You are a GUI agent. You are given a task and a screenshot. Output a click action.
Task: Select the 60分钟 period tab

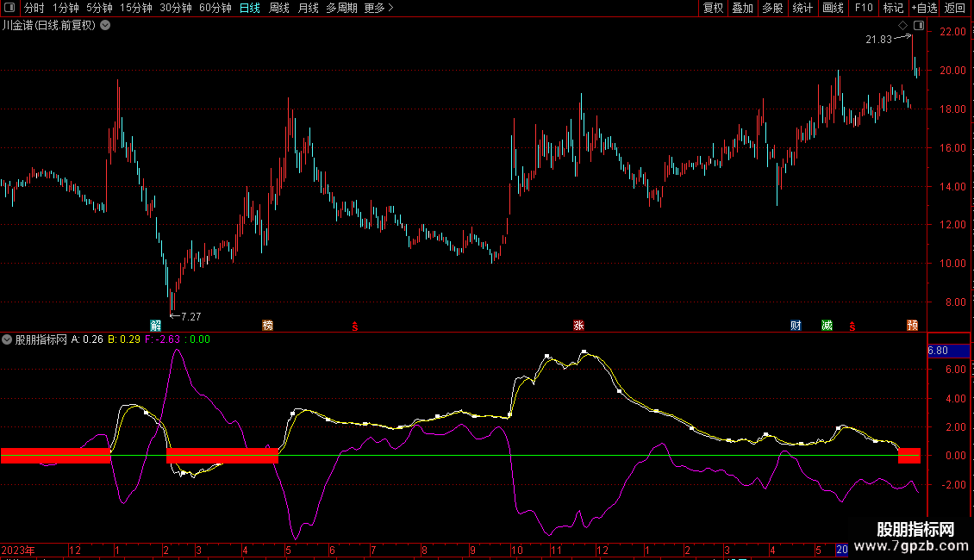[x=215, y=8]
